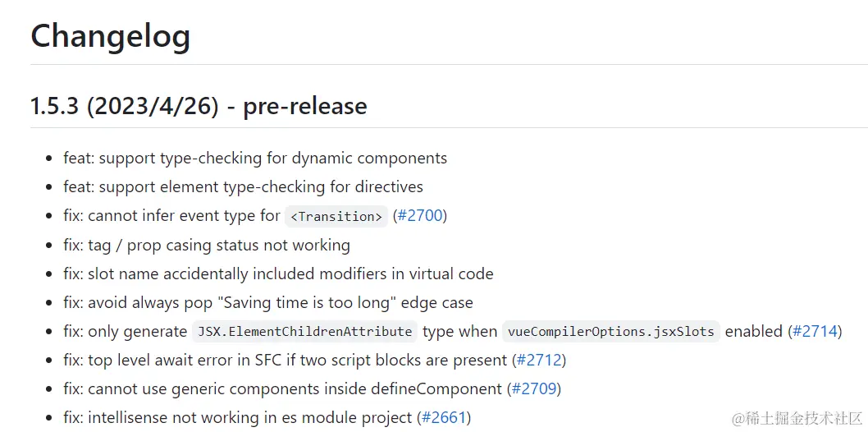Click the directives element type-checking entry
This screenshot has height=432, width=868.
pos(243,187)
